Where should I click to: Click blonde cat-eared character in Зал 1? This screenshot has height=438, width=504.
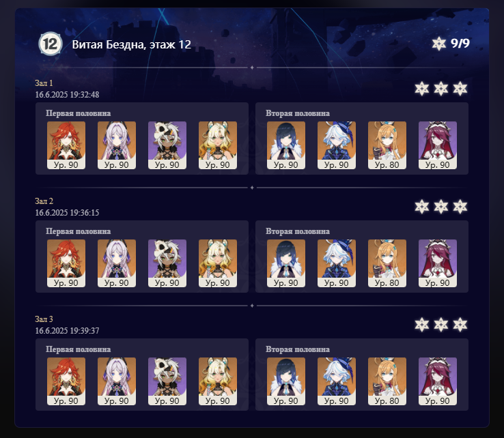(x=218, y=145)
